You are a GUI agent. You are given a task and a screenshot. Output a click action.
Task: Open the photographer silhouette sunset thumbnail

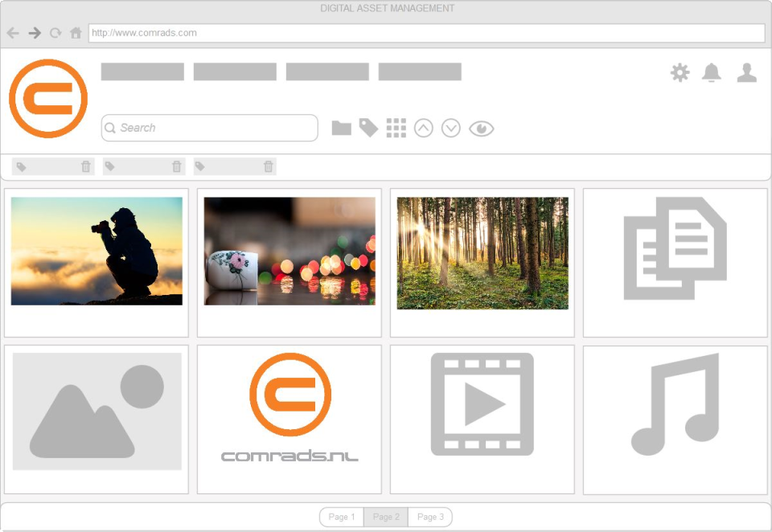pyautogui.click(x=96, y=251)
